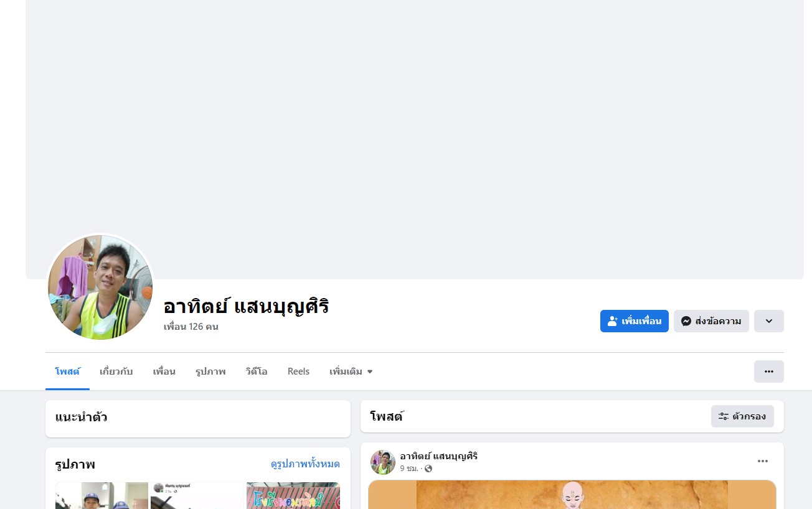Open the author name link on the post
Image resolution: width=812 pixels, height=509 pixels.
439,456
